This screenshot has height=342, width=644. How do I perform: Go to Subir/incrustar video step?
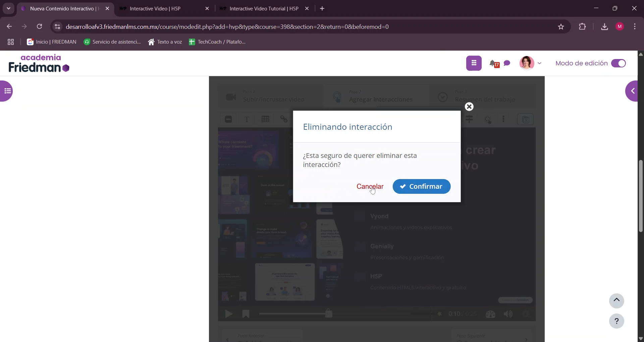[x=270, y=96]
